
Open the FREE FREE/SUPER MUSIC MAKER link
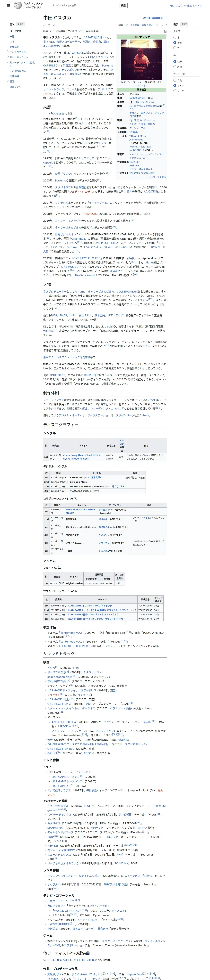pos(81,511)
